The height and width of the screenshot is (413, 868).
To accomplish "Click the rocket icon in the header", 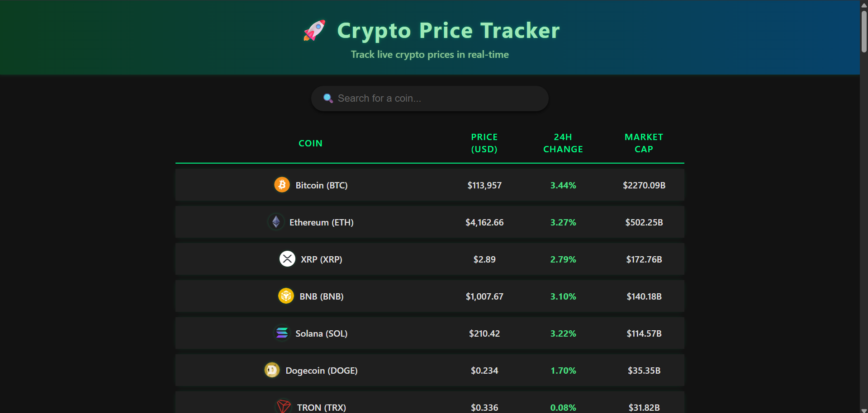I will tap(314, 30).
